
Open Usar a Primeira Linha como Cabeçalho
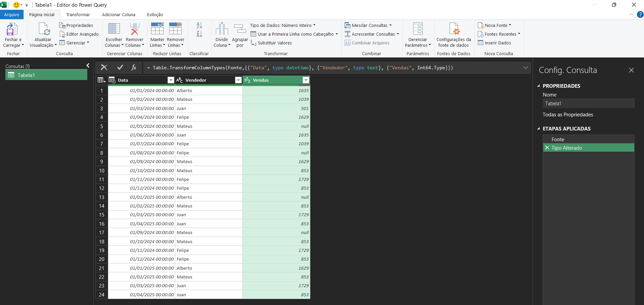click(294, 34)
